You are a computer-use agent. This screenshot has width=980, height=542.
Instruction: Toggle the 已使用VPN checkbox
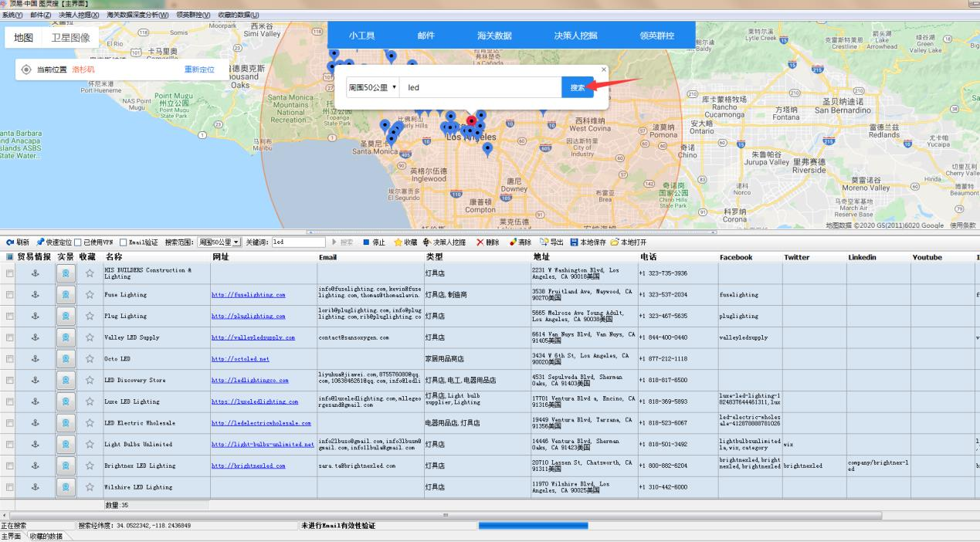(x=77, y=242)
